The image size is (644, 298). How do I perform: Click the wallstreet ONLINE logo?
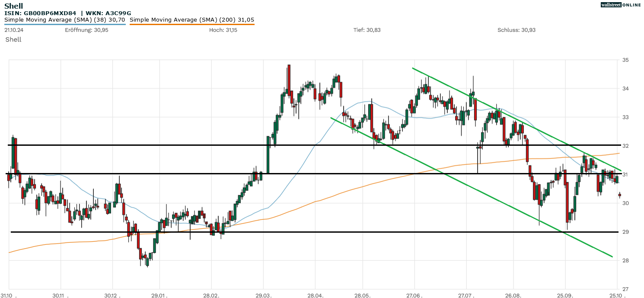(621, 5)
